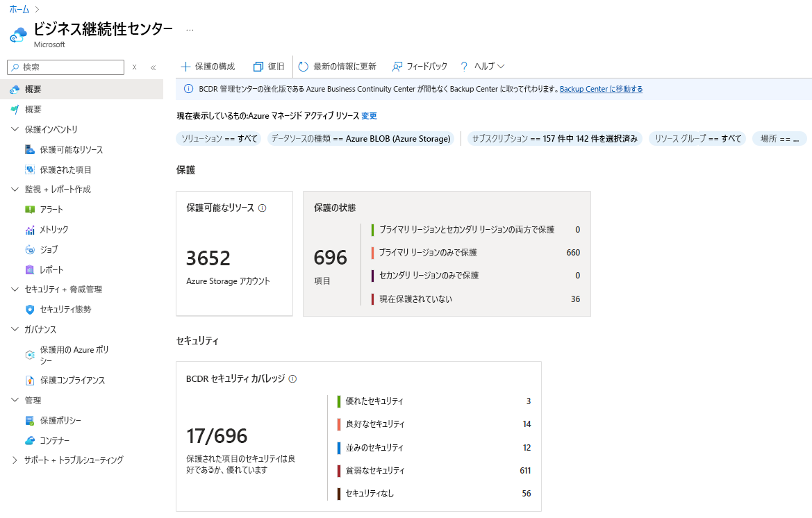
Task: Expand the サポート + トラブルシューティング section
Action: pyautogui.click(x=15, y=460)
